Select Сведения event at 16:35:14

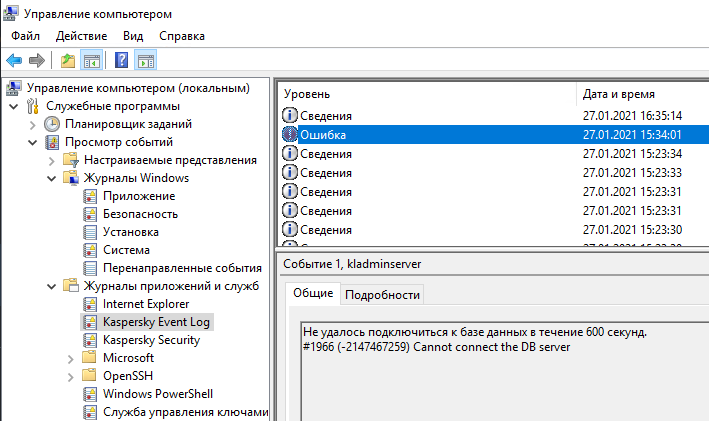(494, 116)
